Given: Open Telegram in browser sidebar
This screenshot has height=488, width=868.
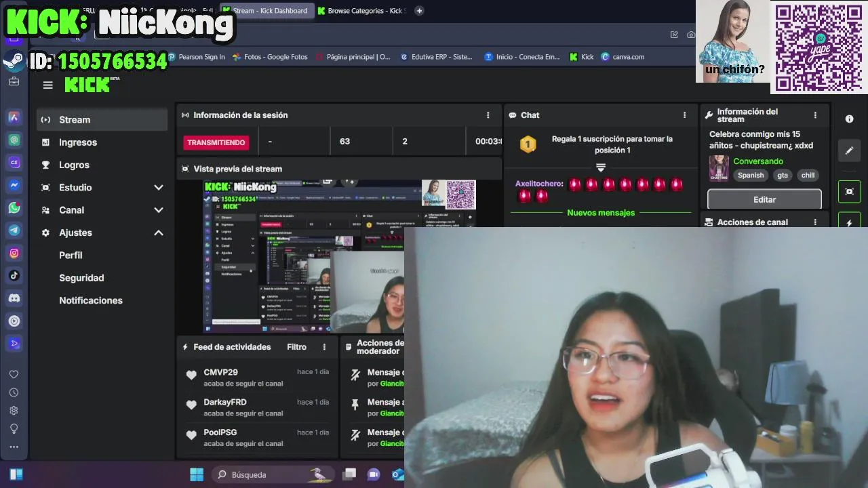Looking at the screenshot, I should (x=14, y=230).
